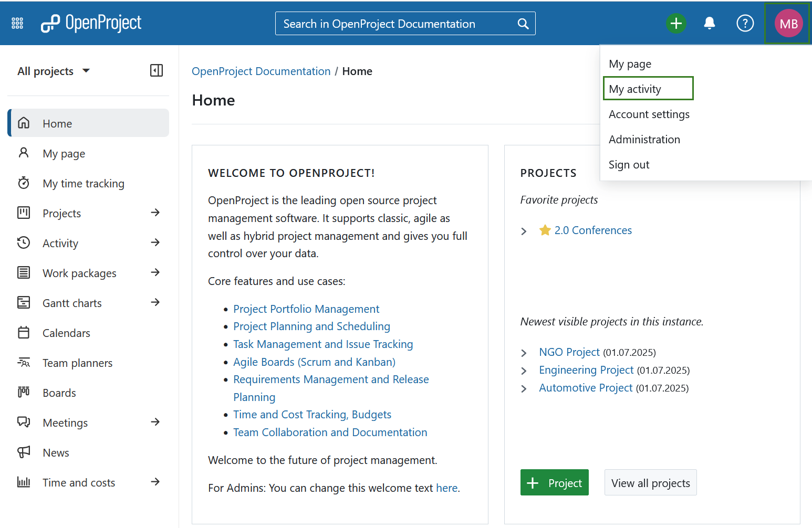The width and height of the screenshot is (812, 528).
Task: Open notifications bell icon
Action: click(x=710, y=23)
